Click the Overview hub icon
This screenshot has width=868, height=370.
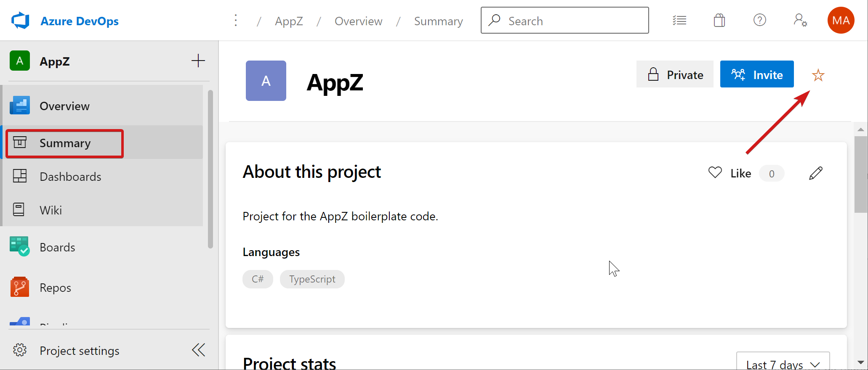(x=20, y=105)
